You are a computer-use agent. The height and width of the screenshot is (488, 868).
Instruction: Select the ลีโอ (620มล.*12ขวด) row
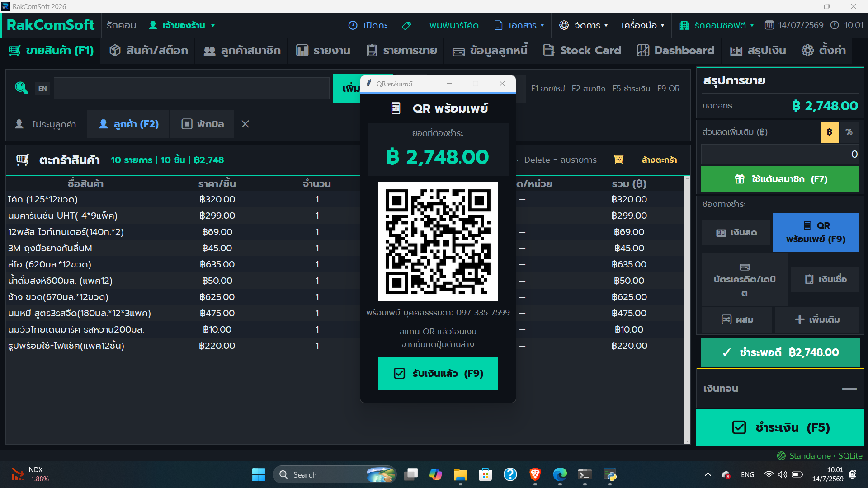point(344,264)
